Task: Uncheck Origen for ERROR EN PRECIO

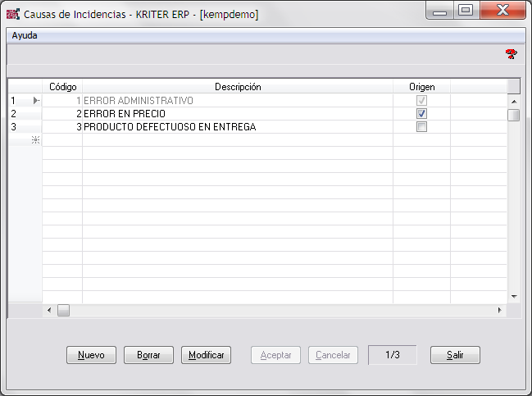Action: [x=421, y=114]
